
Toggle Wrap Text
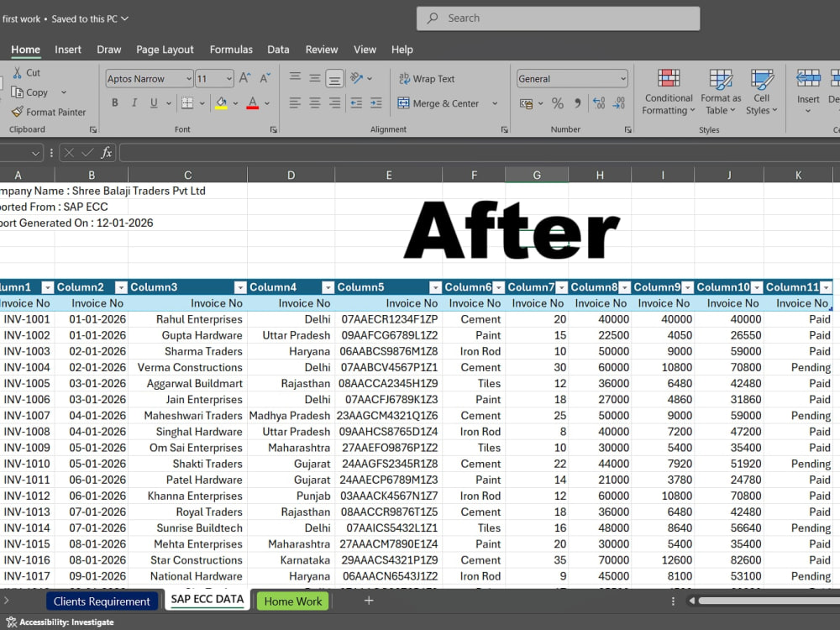[x=427, y=78]
